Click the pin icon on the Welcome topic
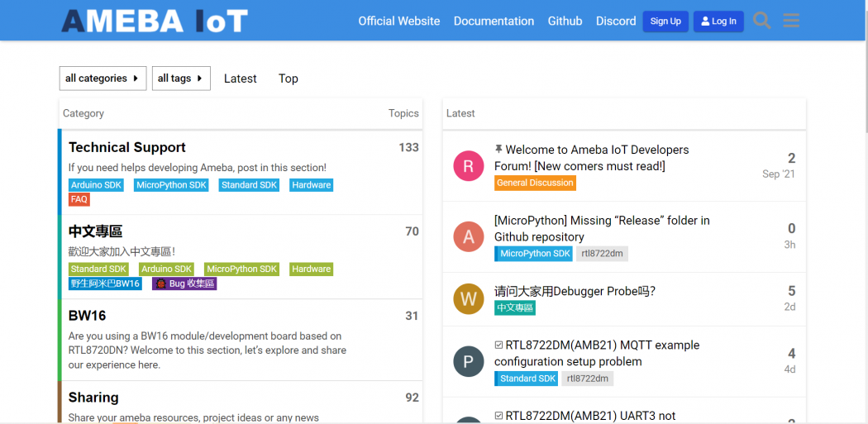 (x=498, y=150)
